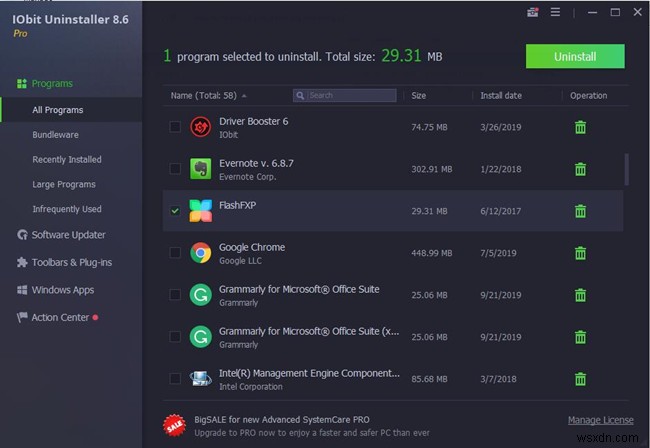Check the first Grammarly Office Suite checkbox
650x448 pixels.
175,295
